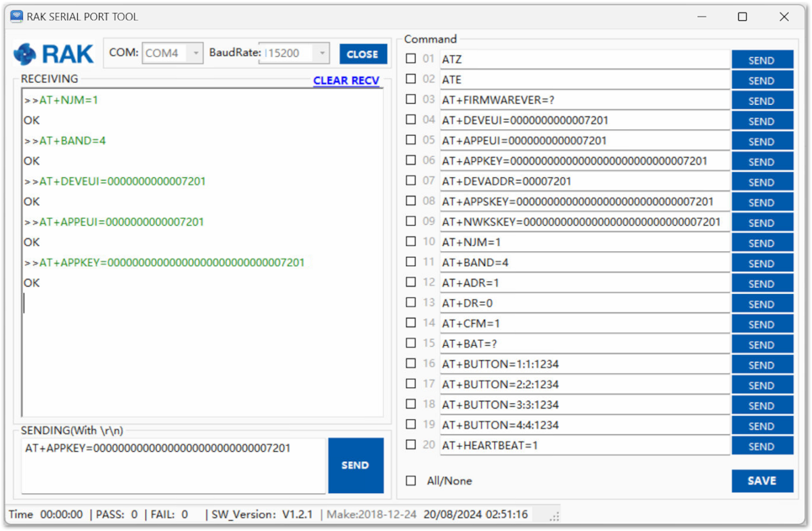This screenshot has height=531, width=812.
Task: Enable the checkbox for command 04 AT+DEVEUI
Action: click(411, 120)
